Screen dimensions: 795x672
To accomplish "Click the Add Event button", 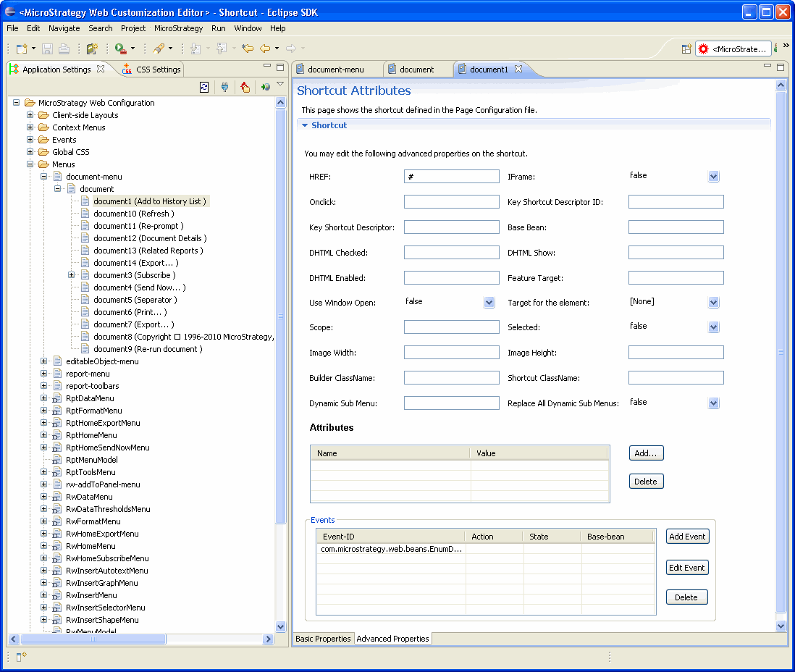I will click(x=687, y=537).
